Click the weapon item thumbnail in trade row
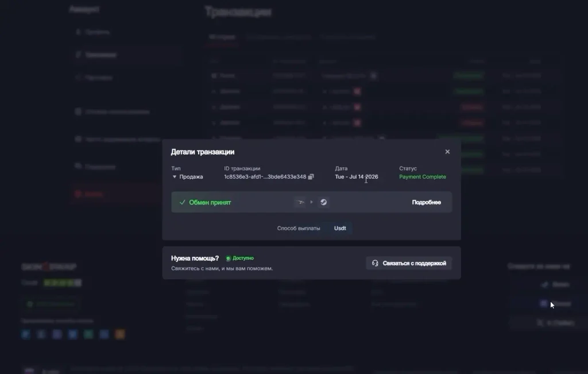 click(300, 202)
